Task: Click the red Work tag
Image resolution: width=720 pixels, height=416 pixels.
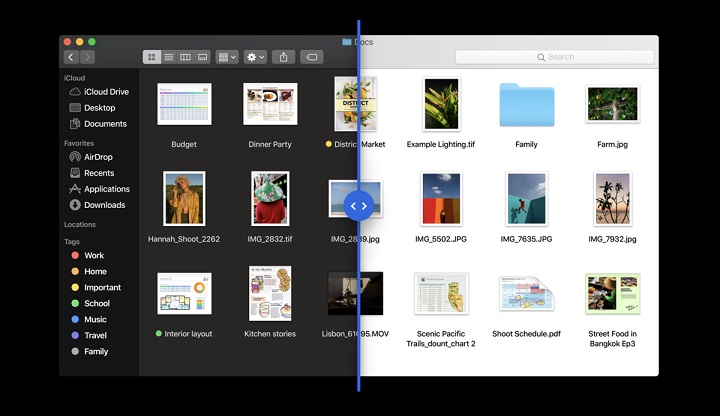Action: 94,256
